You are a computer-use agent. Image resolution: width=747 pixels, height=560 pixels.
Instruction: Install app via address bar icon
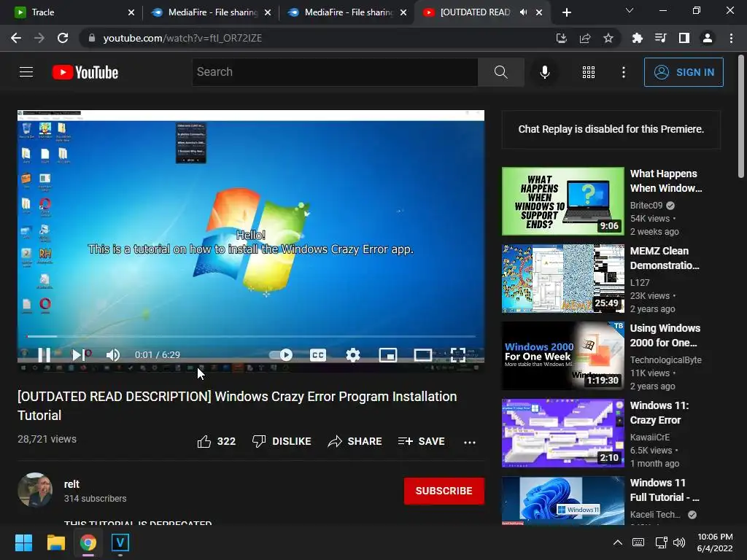coord(561,38)
